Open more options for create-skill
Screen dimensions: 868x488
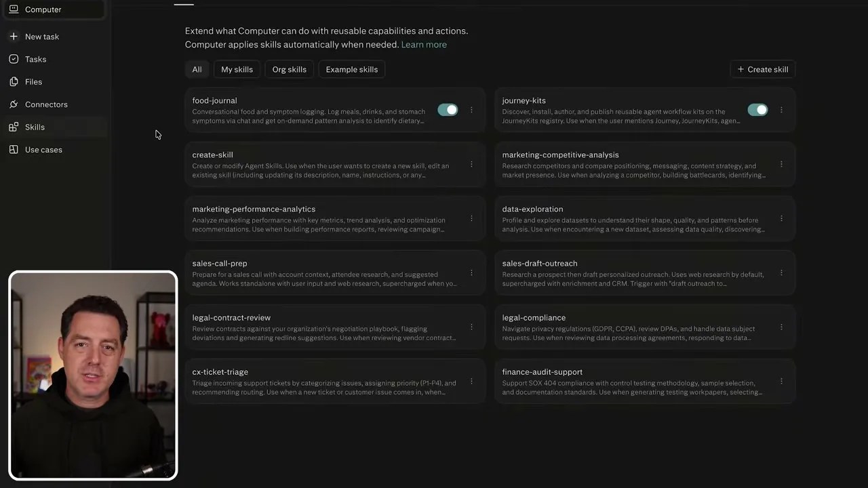coord(471,164)
